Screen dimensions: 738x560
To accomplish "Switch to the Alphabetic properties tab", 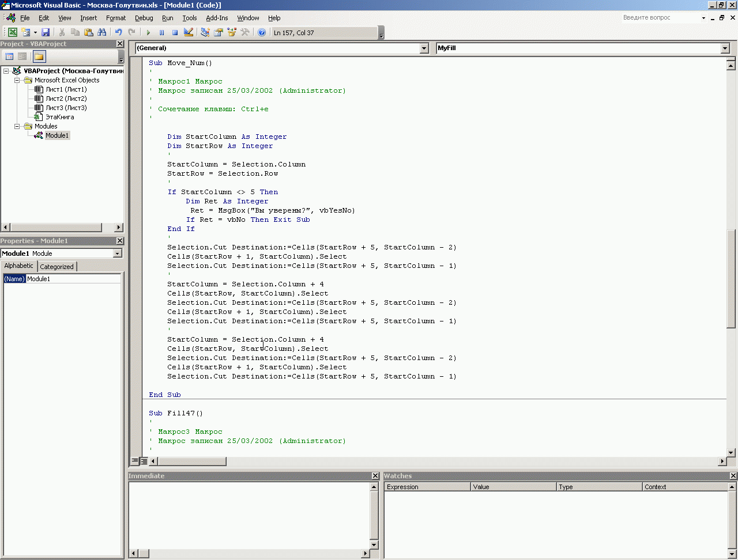I will [19, 266].
